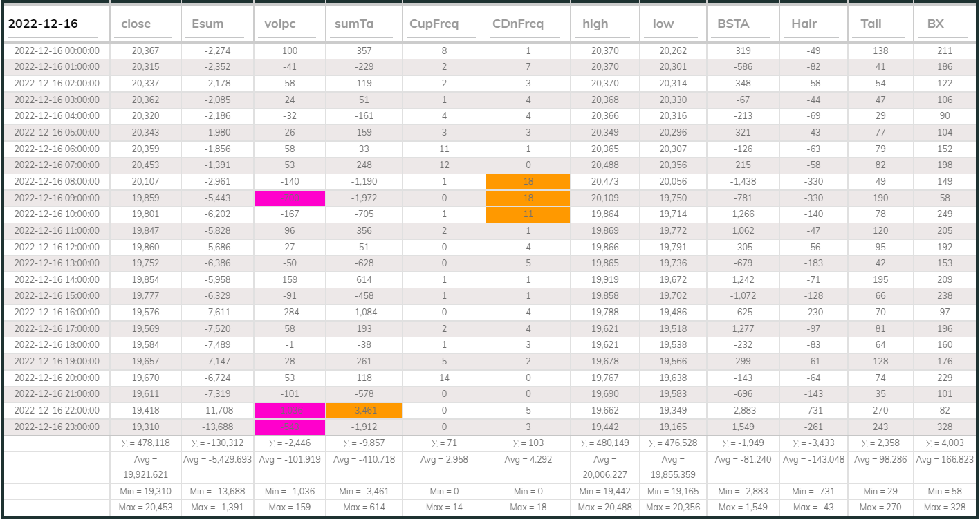The width and height of the screenshot is (980, 520).
Task: Select the orange sumTa cell showing -3,461
Action: point(363,411)
